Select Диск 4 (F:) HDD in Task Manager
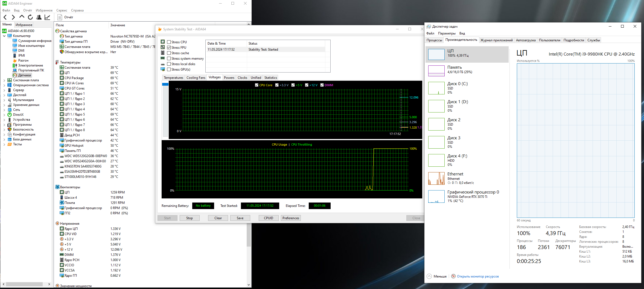This screenshot has width=644, height=289. (467, 160)
